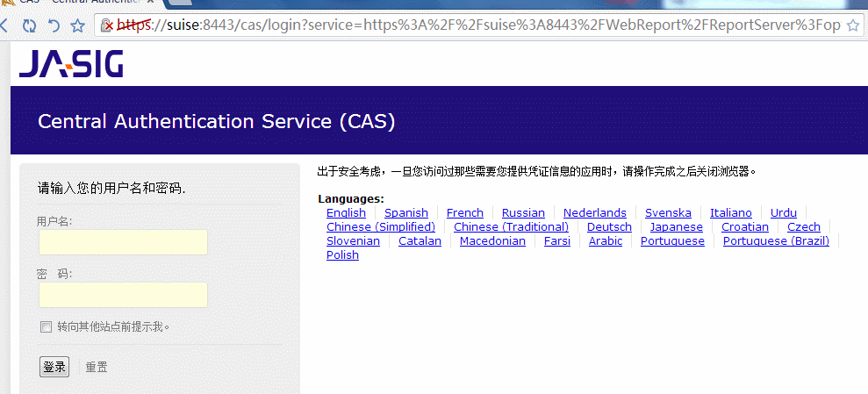
Task: Switch language to Spanish
Action: [x=406, y=213]
